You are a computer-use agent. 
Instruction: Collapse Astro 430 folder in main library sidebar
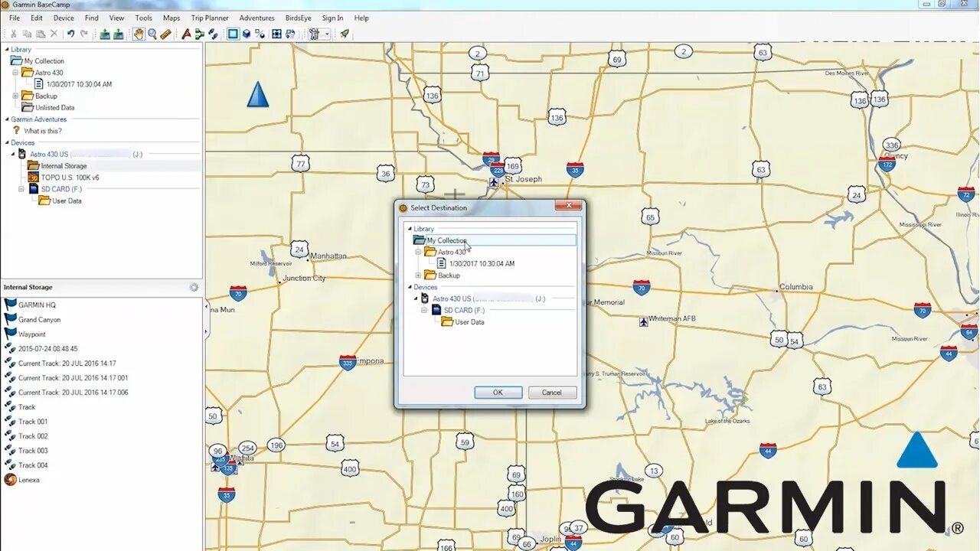point(15,73)
